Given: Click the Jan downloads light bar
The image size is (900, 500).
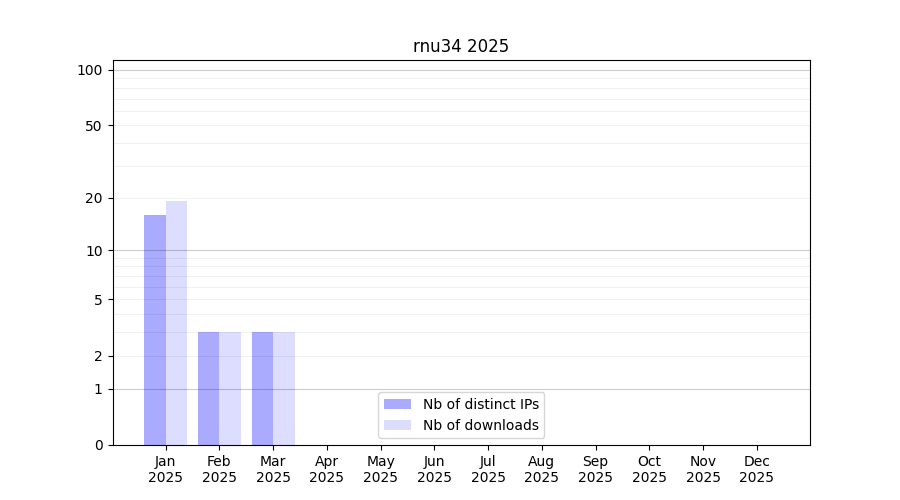Looking at the screenshot, I should pyautogui.click(x=176, y=323).
